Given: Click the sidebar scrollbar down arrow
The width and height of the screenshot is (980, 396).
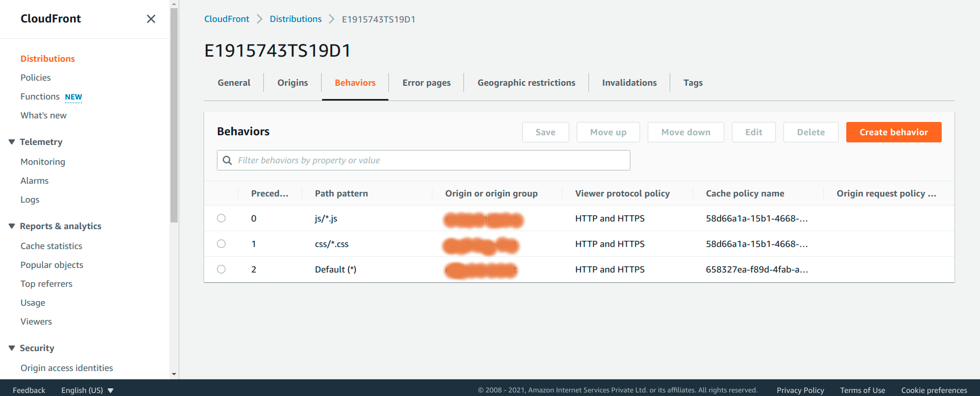Looking at the screenshot, I should click(174, 374).
